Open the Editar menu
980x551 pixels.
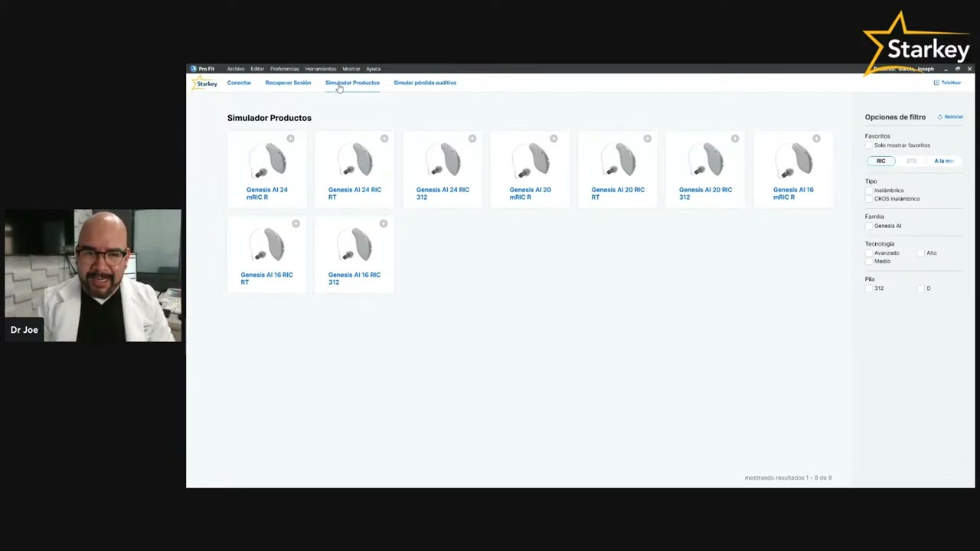(257, 69)
